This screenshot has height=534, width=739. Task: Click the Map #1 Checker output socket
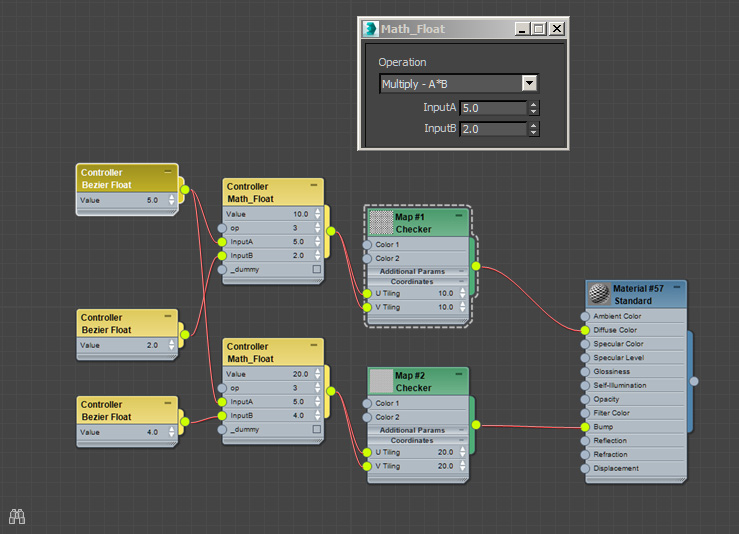pyautogui.click(x=475, y=266)
